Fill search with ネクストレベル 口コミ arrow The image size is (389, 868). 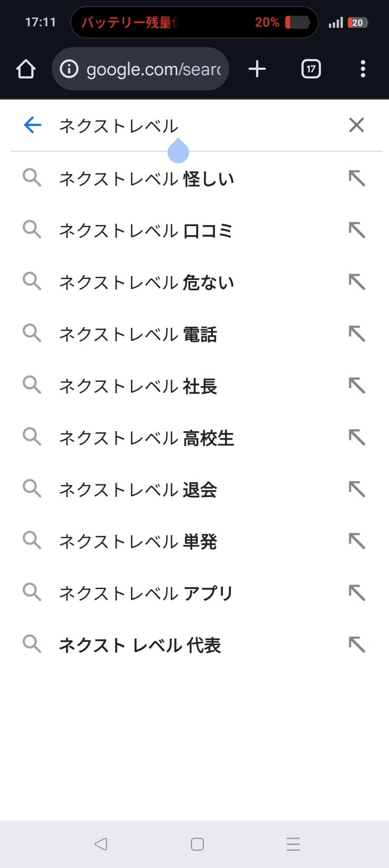357,230
